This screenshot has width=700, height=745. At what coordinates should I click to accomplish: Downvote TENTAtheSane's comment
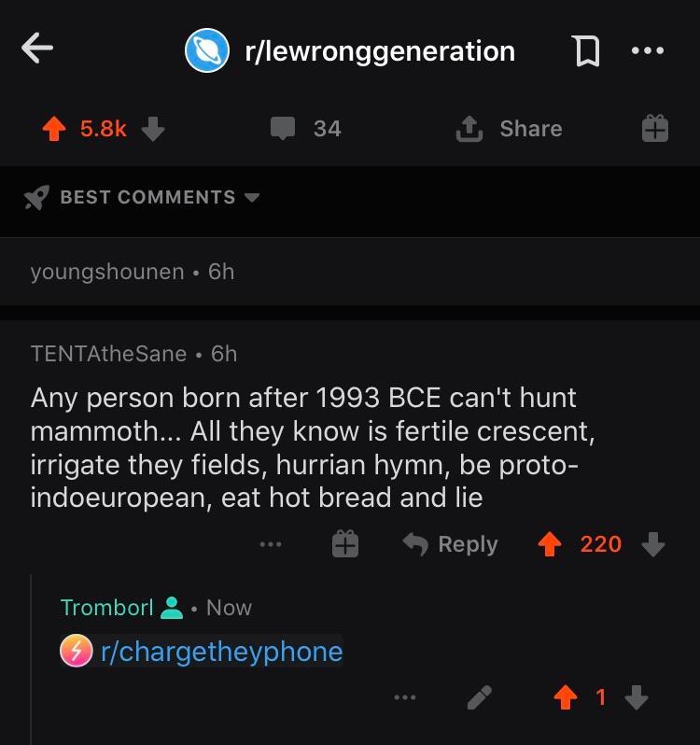coord(654,544)
